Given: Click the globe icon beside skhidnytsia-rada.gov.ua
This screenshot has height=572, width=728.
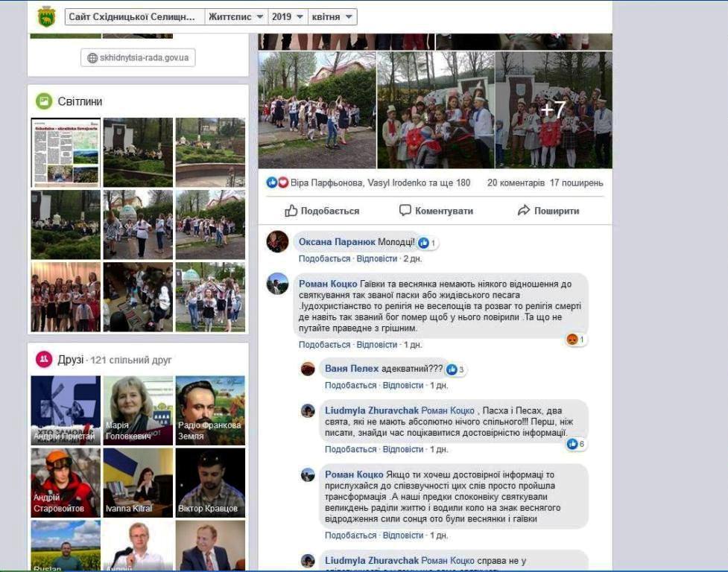Looking at the screenshot, I should point(92,58).
